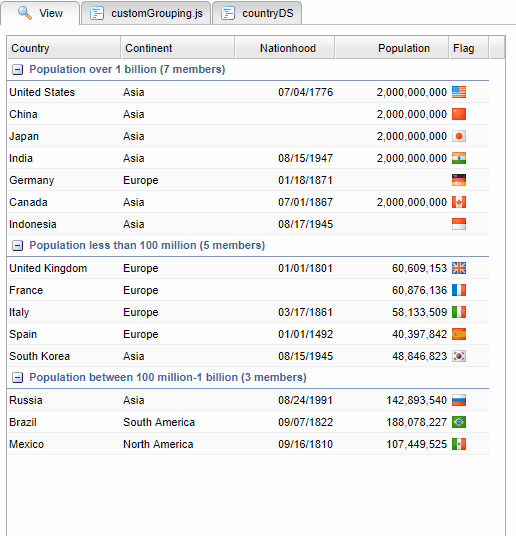Open the countryDS tab
516x536 pixels.
pyautogui.click(x=257, y=13)
